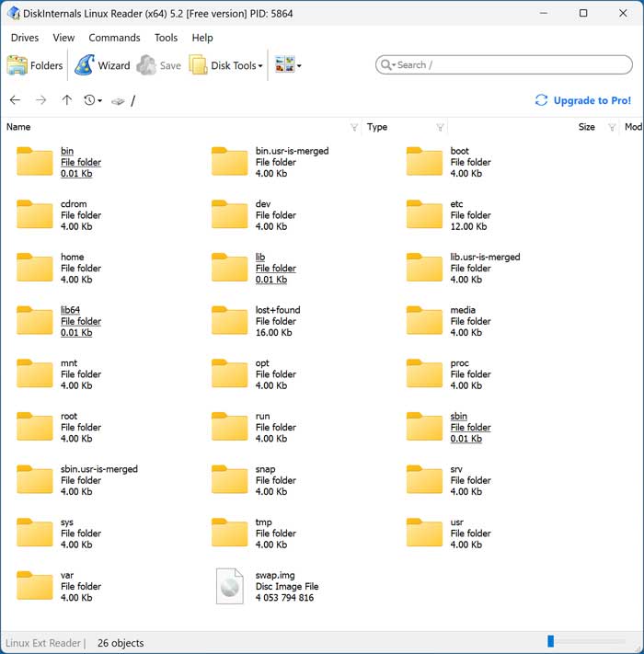Select the boot folder icon
This screenshot has width=644, height=654.
pyautogui.click(x=424, y=161)
